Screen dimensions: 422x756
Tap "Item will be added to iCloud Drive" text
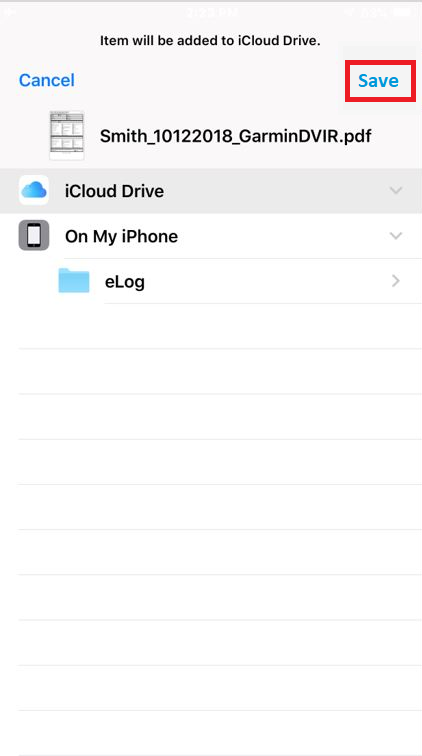coord(210,41)
